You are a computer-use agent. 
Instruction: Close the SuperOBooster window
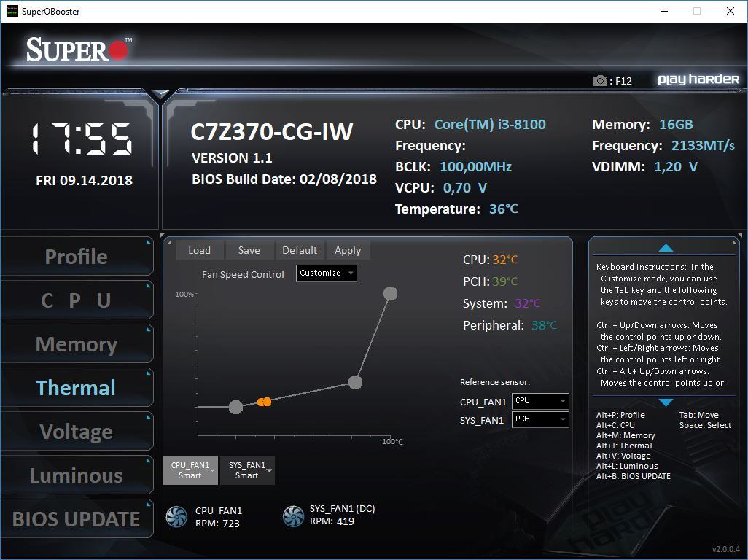731,11
